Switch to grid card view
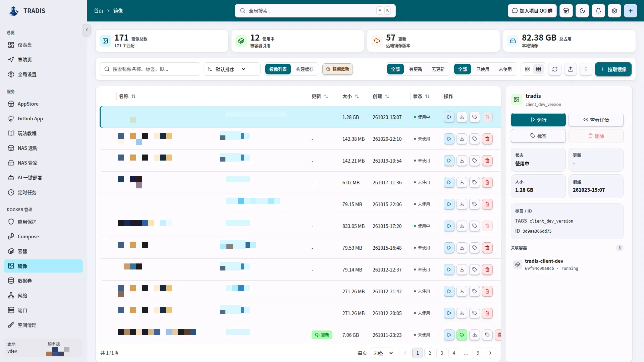This screenshot has width=644, height=362. (x=527, y=69)
